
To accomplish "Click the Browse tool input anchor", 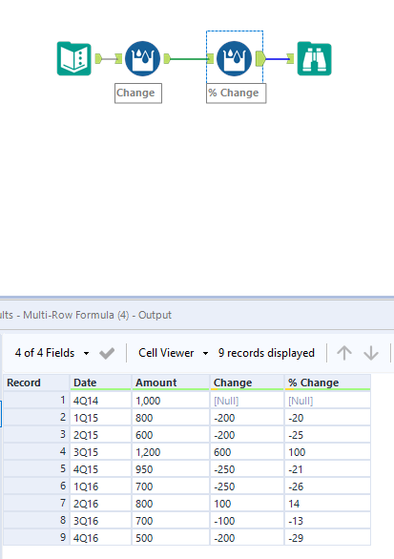I will point(290,58).
